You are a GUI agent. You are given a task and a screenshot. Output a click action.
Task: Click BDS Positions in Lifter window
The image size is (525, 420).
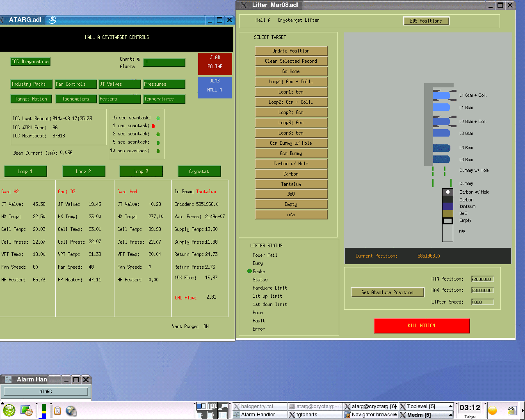(x=426, y=21)
